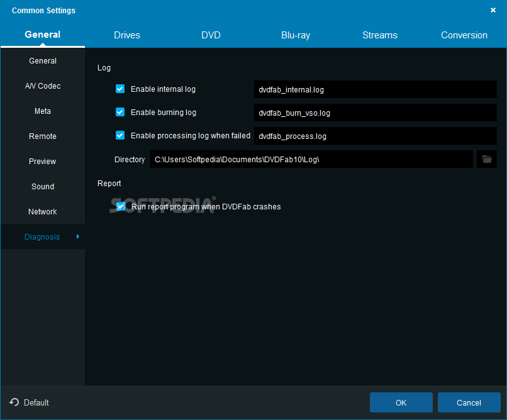This screenshot has width=507, height=420.
Task: Click the Cancel button
Action: click(x=469, y=402)
